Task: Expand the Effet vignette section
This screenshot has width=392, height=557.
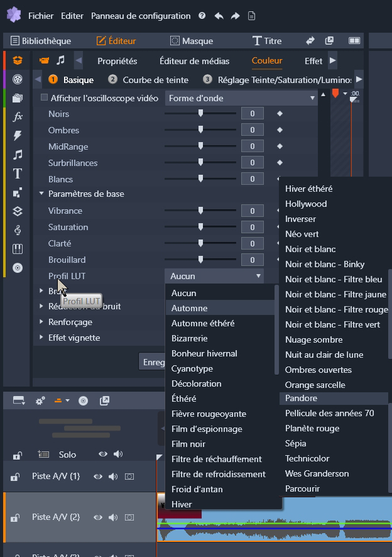Action: [x=41, y=337]
